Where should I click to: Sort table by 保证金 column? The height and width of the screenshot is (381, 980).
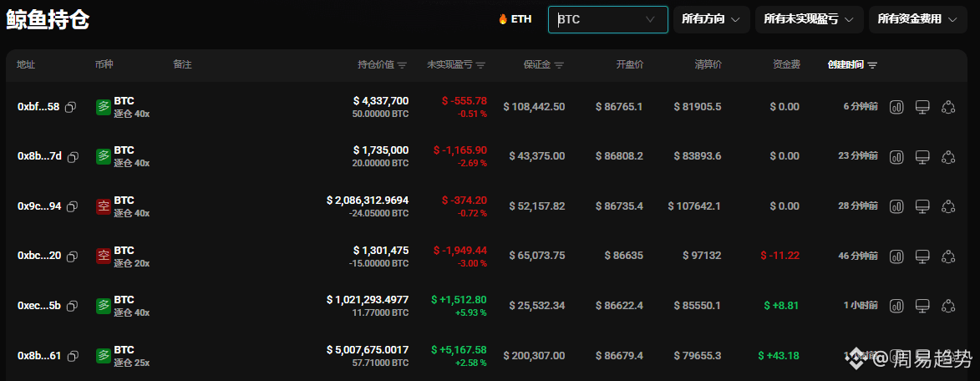(543, 64)
